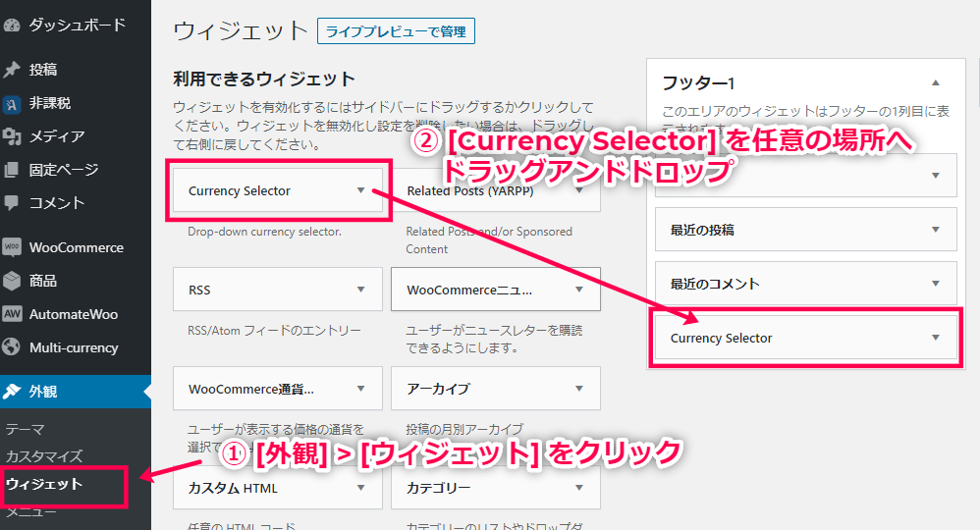This screenshot has width=980, height=530.
Task: Click the ライブプレビューで管理 button
Action: (x=397, y=31)
